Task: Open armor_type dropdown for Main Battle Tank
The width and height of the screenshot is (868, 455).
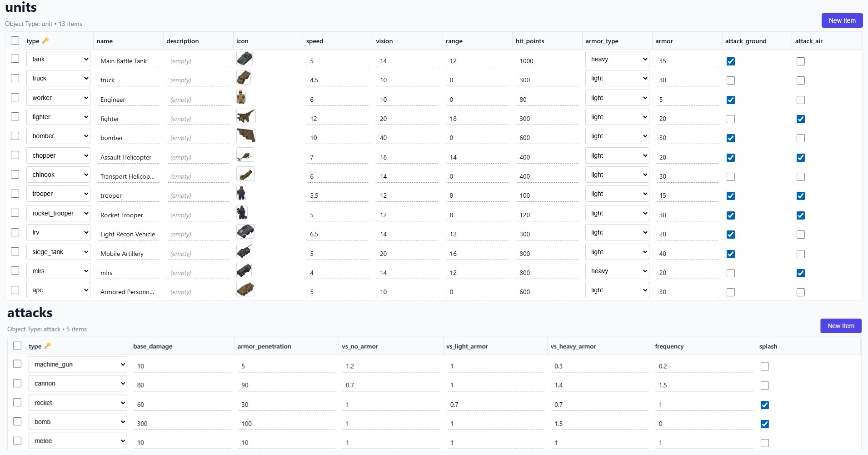Action: click(617, 59)
